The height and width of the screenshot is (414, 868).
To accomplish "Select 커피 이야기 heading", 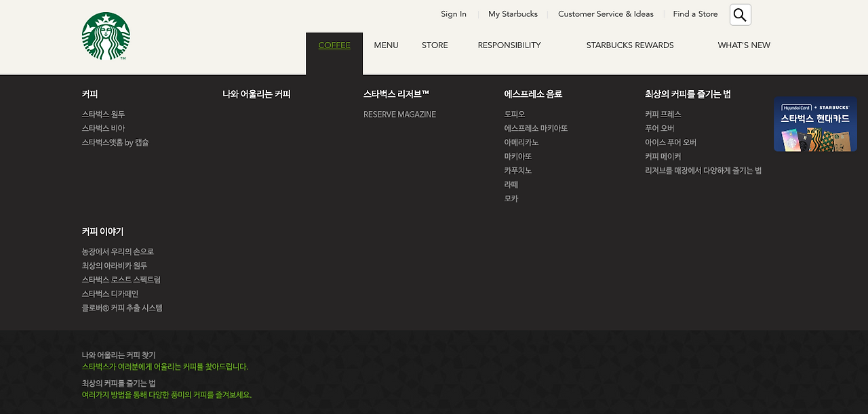I will pyautogui.click(x=102, y=232).
